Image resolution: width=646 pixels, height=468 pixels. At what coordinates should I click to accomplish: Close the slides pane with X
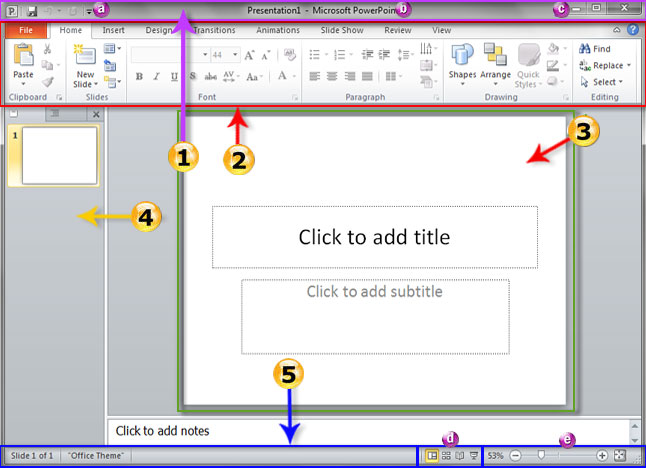tap(96, 114)
